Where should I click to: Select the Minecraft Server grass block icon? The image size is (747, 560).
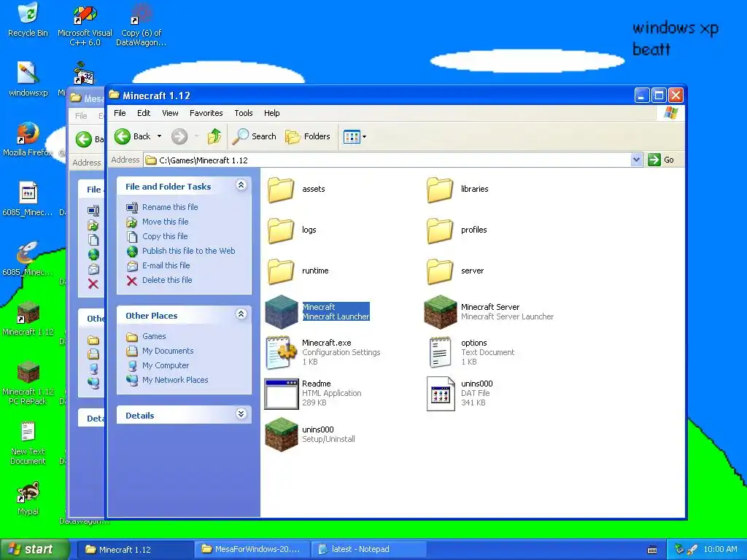tap(440, 312)
